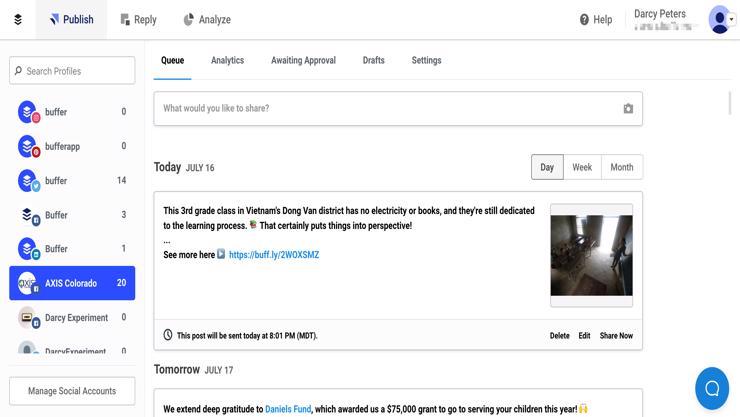Select the AXIS Colorado profile
The width and height of the screenshot is (740, 417).
[x=72, y=283]
